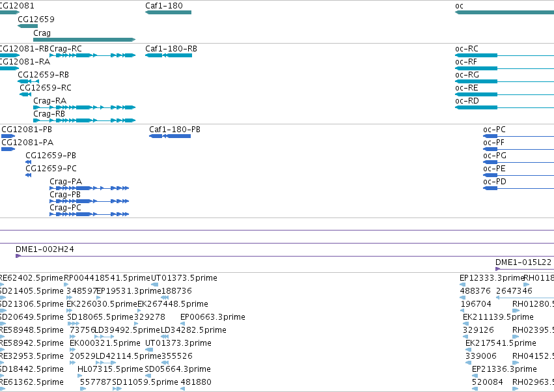554x392 pixels.
Task: Open BAC clone DME1-002H24 label
Action: [45, 249]
